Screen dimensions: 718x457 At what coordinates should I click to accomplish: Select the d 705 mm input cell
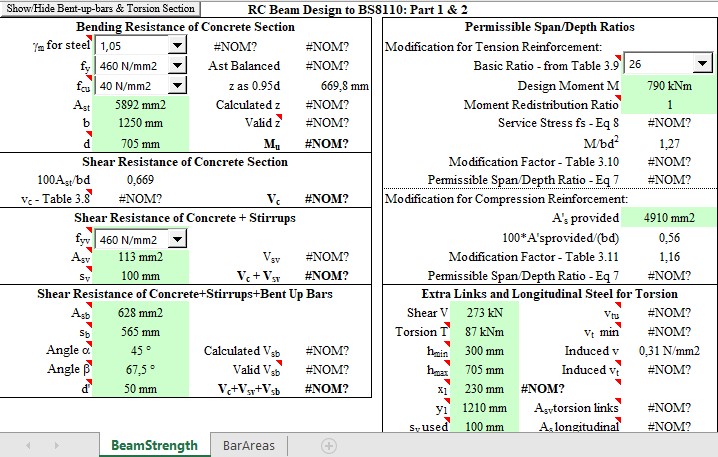point(141,143)
